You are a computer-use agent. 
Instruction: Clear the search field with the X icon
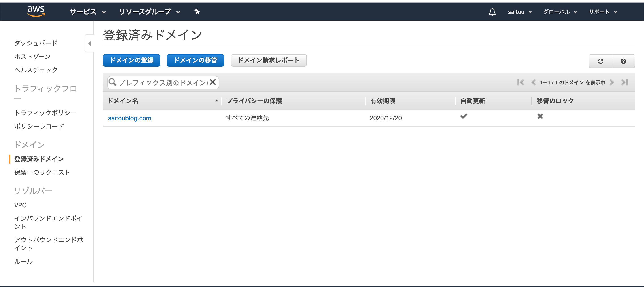[213, 82]
